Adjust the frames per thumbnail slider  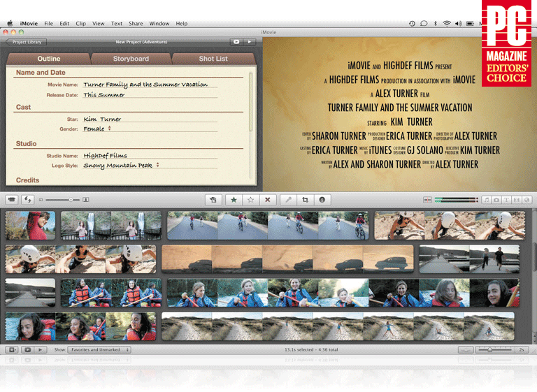(x=495, y=350)
